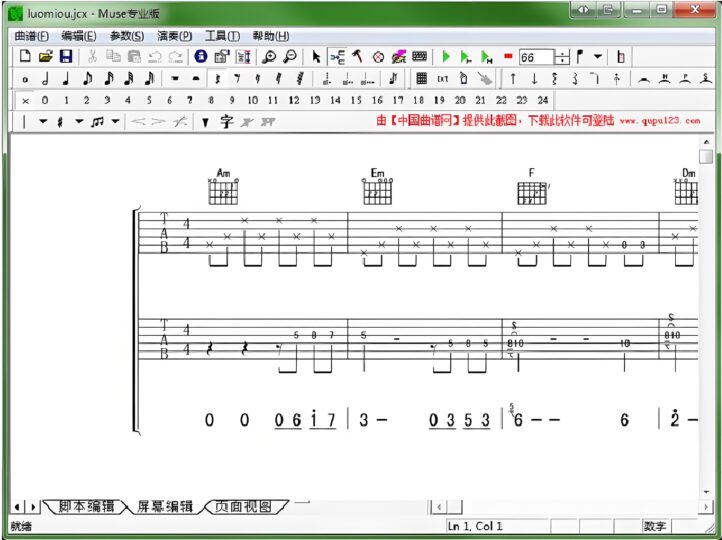722x540 pixels.
Task: Open the 编辑(E) menu
Action: pos(79,36)
